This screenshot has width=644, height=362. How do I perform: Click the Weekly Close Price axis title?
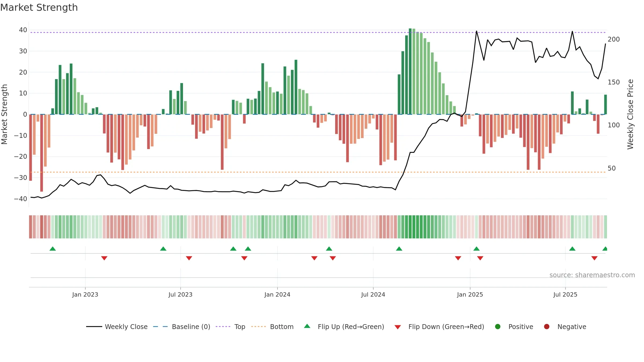coord(630,114)
